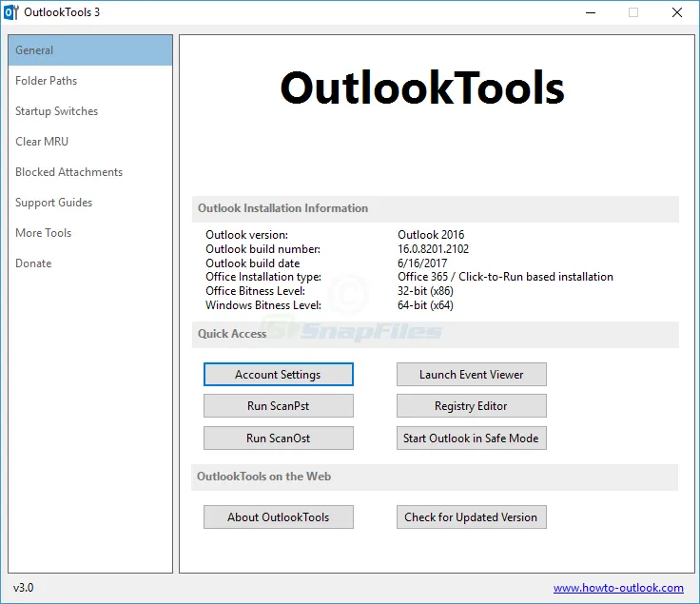
Task: Launch Event Viewer button
Action: point(472,374)
